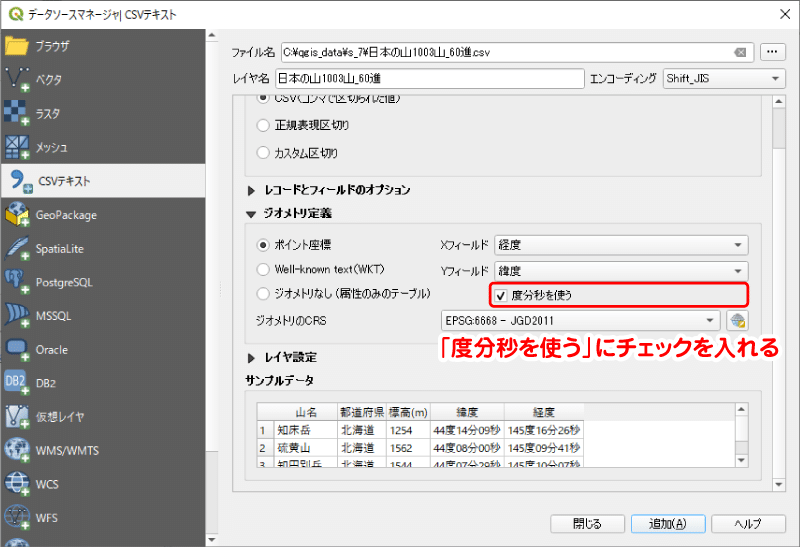Open the DB2 source icon

coord(16,383)
